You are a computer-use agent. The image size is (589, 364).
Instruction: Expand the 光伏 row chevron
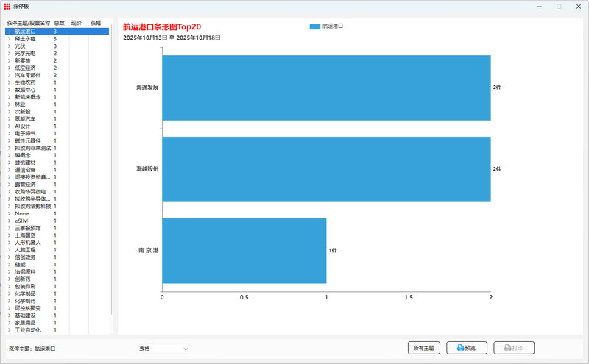[10, 46]
